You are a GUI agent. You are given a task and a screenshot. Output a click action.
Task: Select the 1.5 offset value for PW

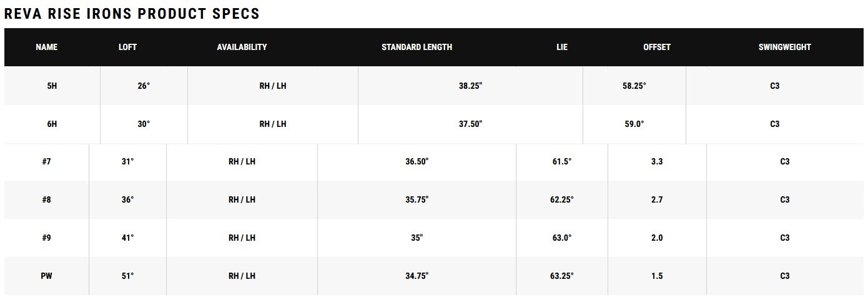(657, 276)
